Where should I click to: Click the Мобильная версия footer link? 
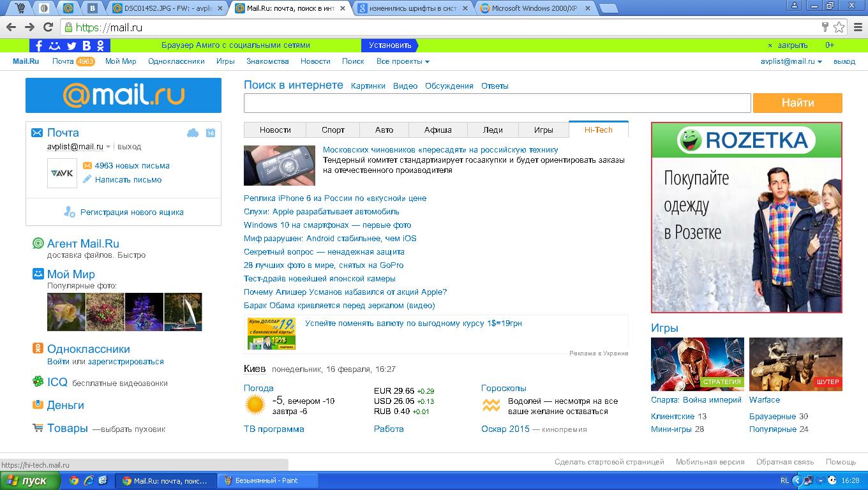(710, 461)
